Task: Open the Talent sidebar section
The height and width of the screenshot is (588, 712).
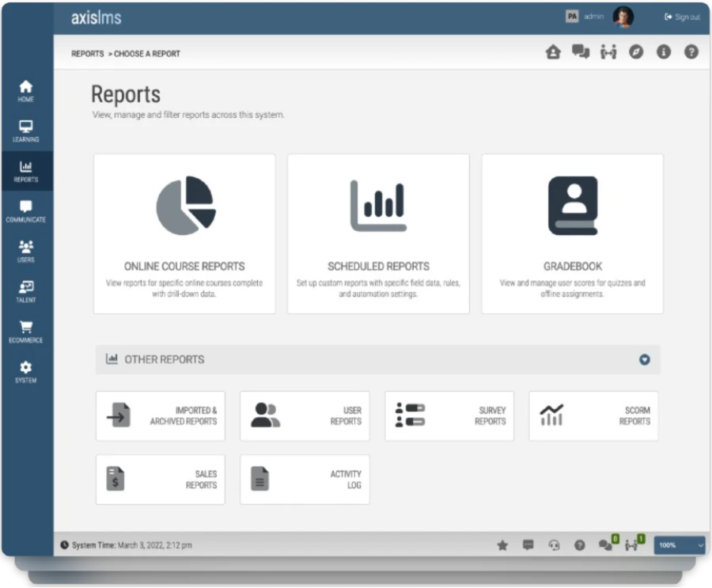Action: pyautogui.click(x=26, y=292)
